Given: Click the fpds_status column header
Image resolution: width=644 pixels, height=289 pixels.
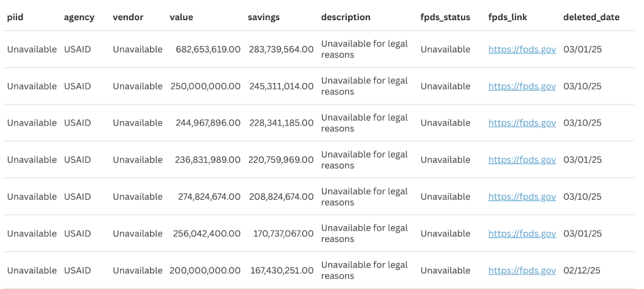Looking at the screenshot, I should click(445, 17).
